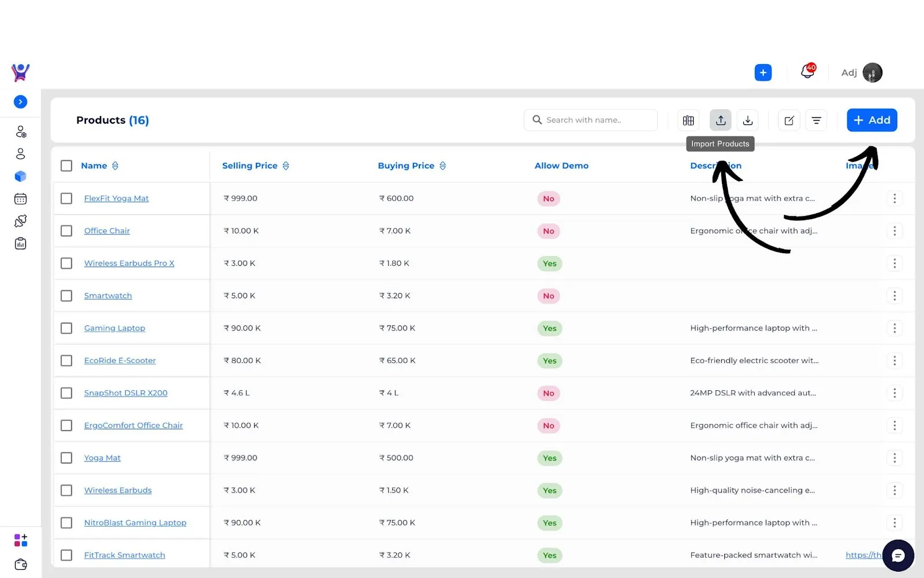
Task: Click the app logo in the sidebar
Action: (x=21, y=72)
